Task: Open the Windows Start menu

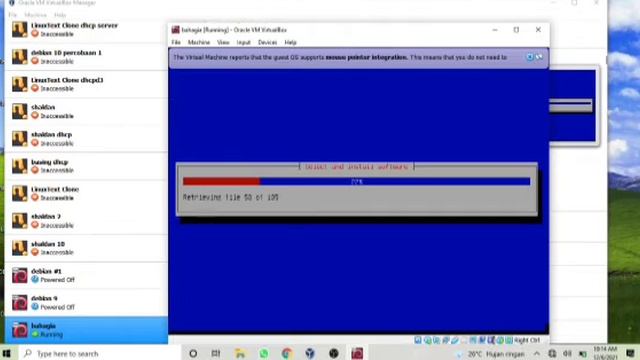Action: tap(7, 353)
